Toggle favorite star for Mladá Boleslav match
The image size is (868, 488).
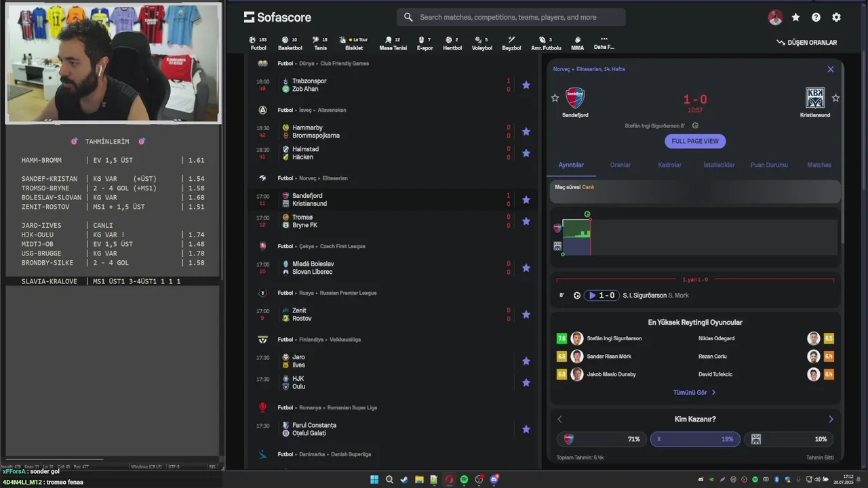pos(526,268)
